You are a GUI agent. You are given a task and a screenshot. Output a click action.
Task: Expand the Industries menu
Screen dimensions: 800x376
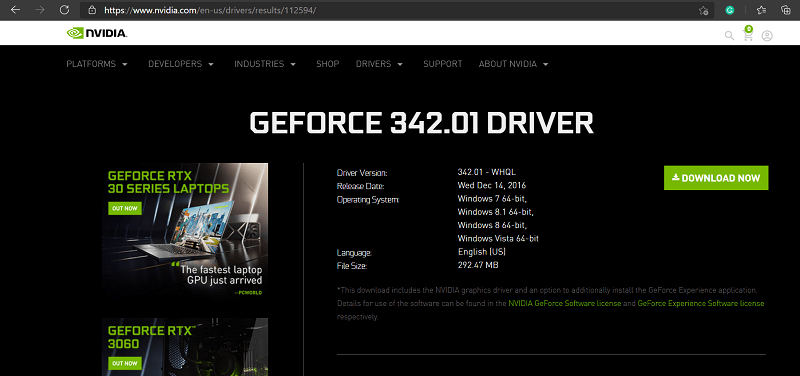point(265,64)
